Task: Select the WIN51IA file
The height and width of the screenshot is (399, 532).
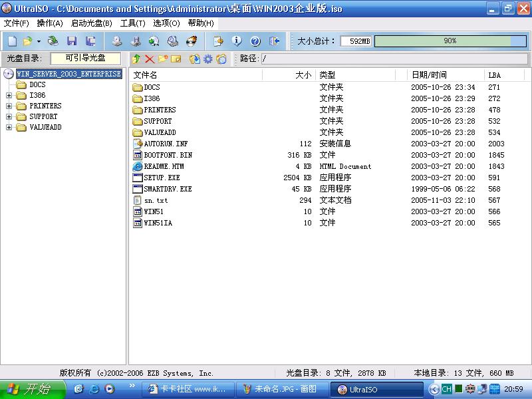Action: pos(158,223)
